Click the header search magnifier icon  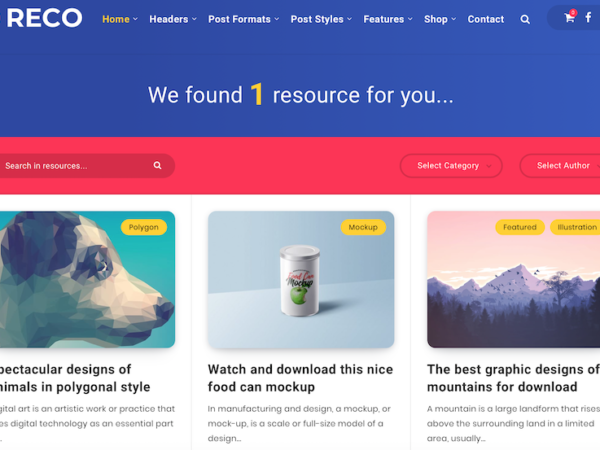(525, 19)
